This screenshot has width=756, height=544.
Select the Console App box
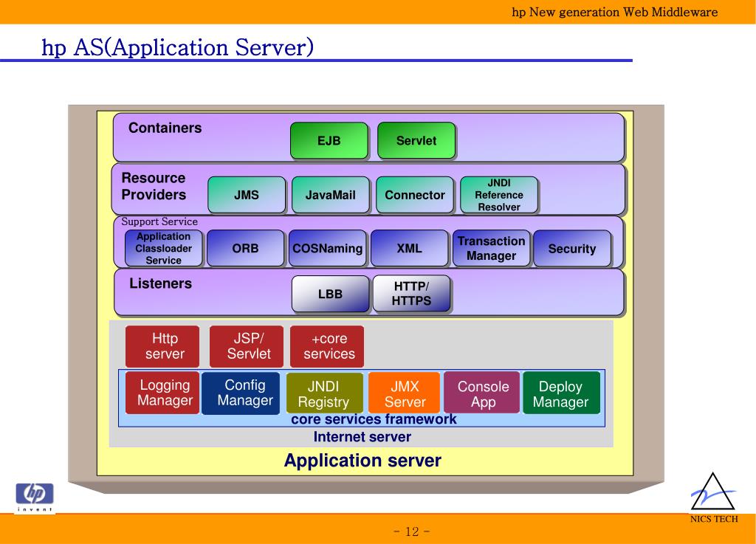pos(481,393)
